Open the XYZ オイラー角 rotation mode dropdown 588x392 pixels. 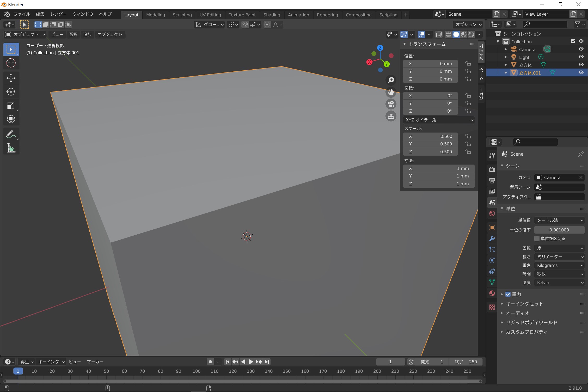point(439,120)
